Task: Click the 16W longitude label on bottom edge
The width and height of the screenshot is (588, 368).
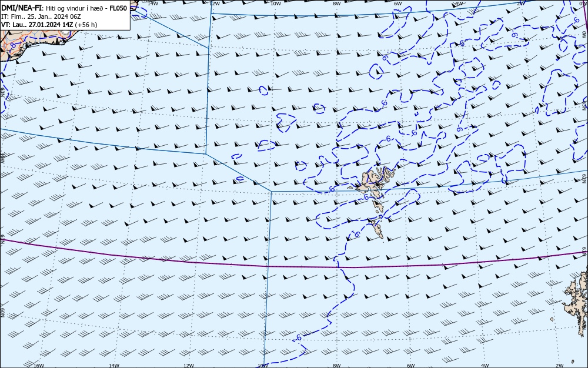Action: tap(39, 366)
